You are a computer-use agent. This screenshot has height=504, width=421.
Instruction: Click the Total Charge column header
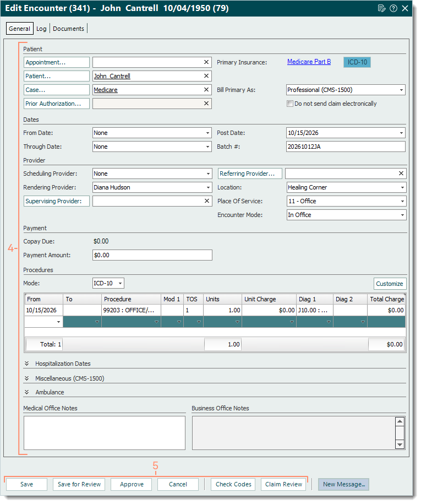pos(386,299)
